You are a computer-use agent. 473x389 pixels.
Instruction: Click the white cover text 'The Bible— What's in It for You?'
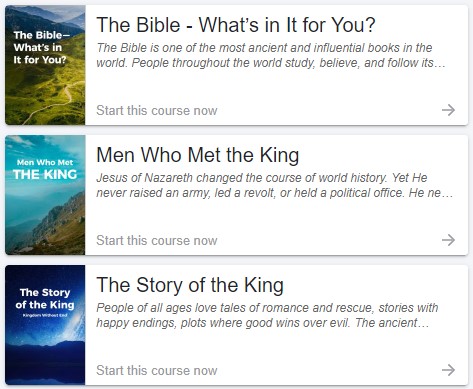coord(40,47)
